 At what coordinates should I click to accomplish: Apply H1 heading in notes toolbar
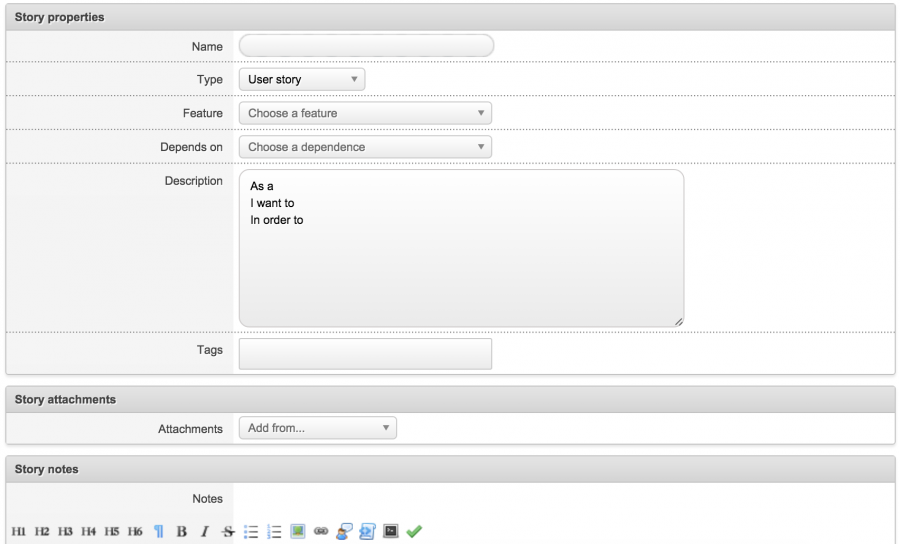18,531
